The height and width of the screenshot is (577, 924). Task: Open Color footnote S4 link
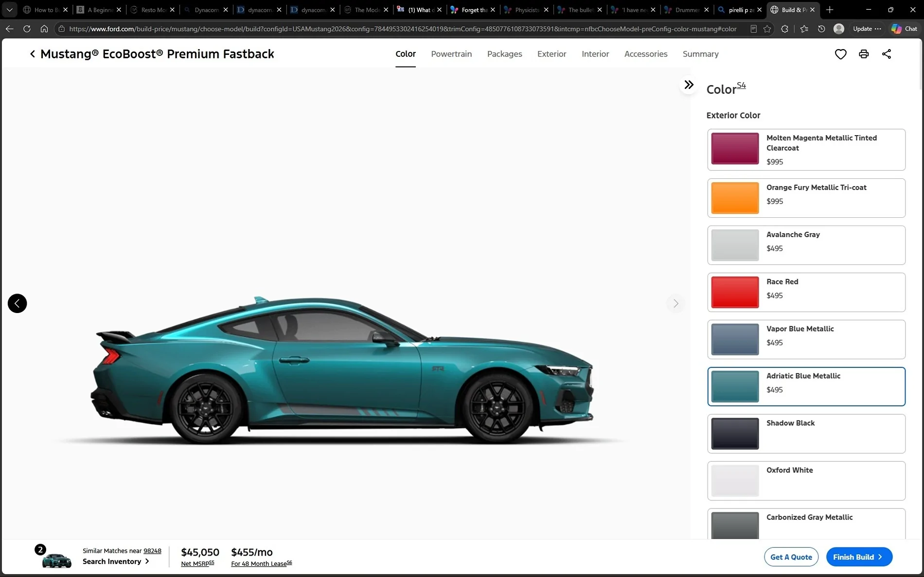click(x=741, y=86)
